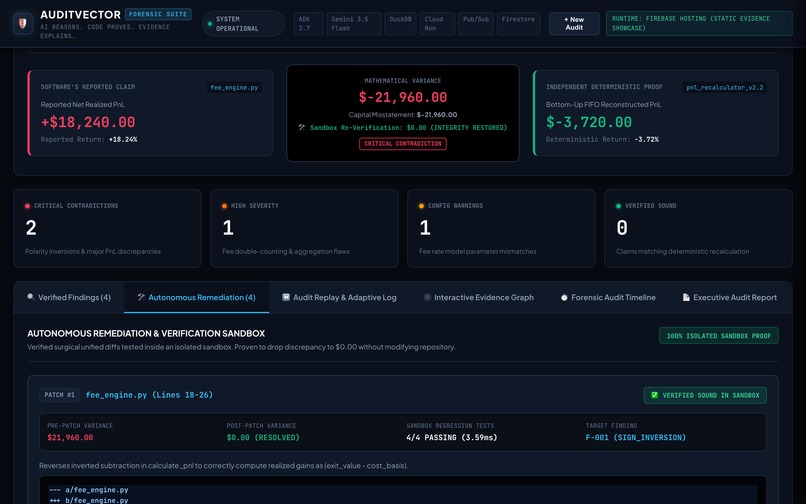Click pre-patch variance $21,960.00
Viewport: 806px width, 504px height.
(70, 437)
